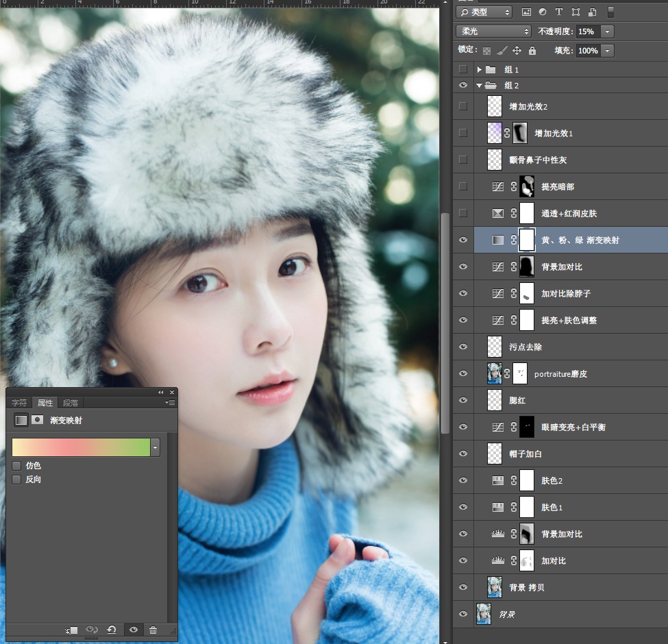Switch to the 属性 tab
668x644 pixels.
click(45, 403)
